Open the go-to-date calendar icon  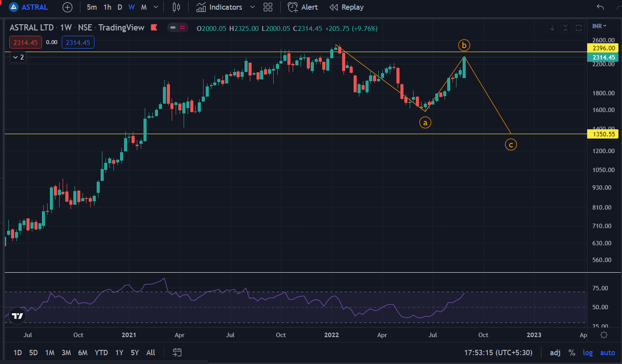pos(177,353)
